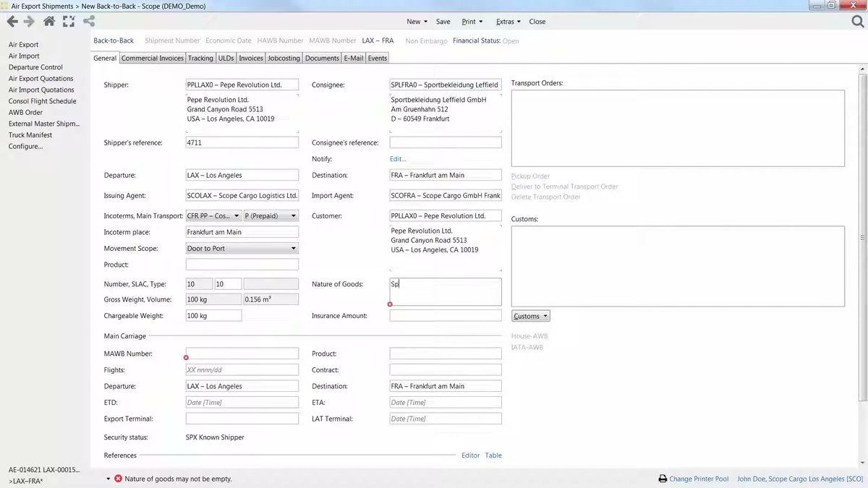
Task: Open the search magnifier icon
Action: coord(858,22)
